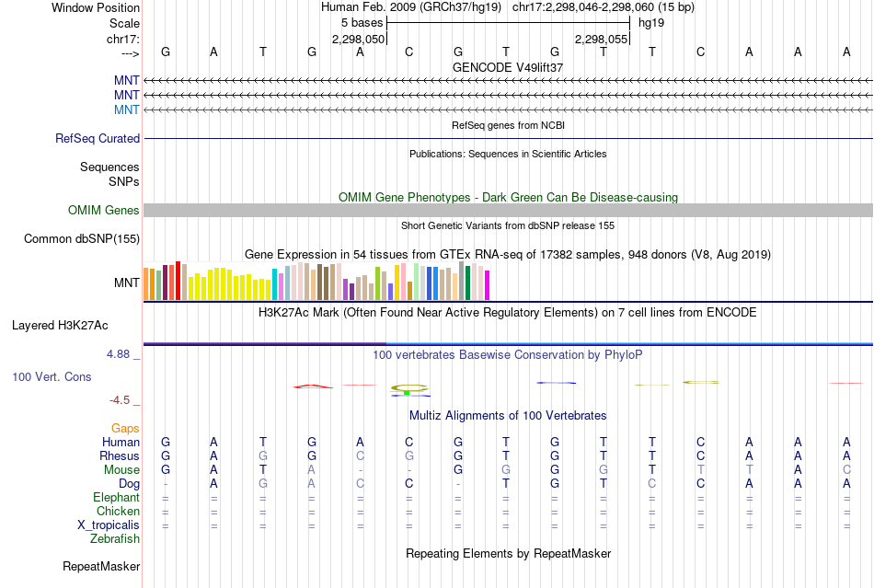Click the dark green bar in GTEx chart
Image resolution: width=874 pixels, height=588 pixels.
click(x=467, y=283)
